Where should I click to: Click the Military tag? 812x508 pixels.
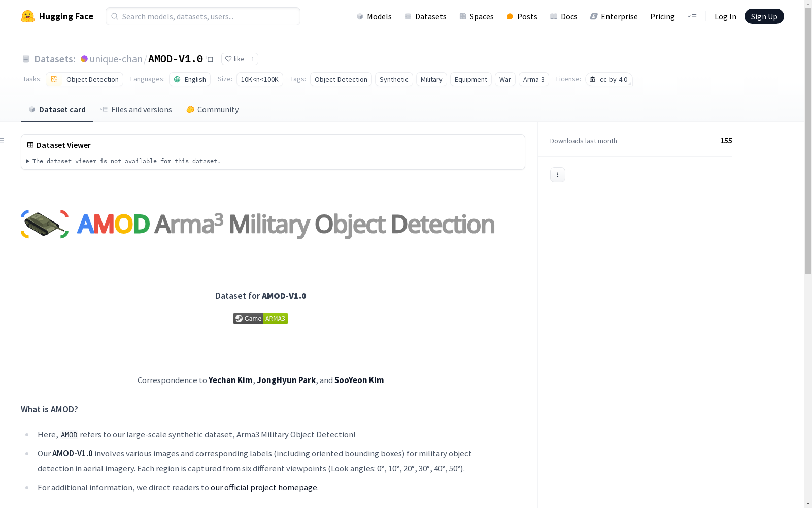coord(431,79)
